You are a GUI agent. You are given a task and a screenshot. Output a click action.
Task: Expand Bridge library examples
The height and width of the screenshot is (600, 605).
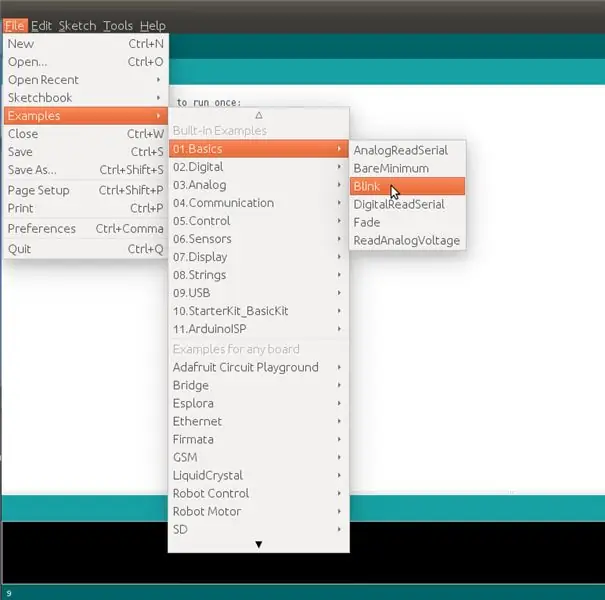tap(259, 385)
